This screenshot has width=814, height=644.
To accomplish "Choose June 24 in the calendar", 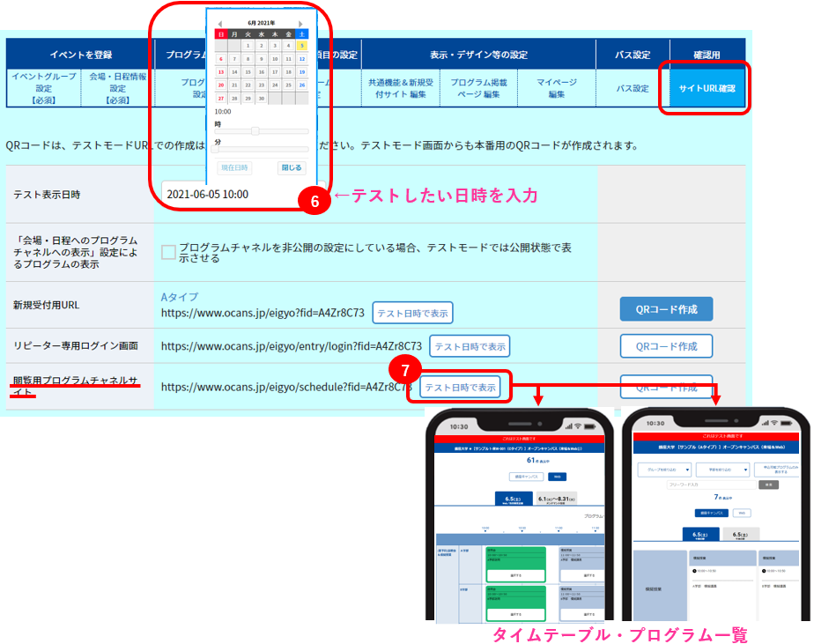I will click(275, 85).
